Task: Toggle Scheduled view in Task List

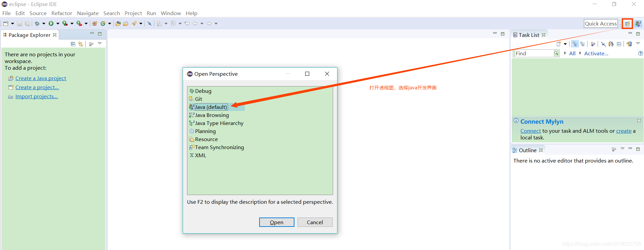Action: point(583,44)
